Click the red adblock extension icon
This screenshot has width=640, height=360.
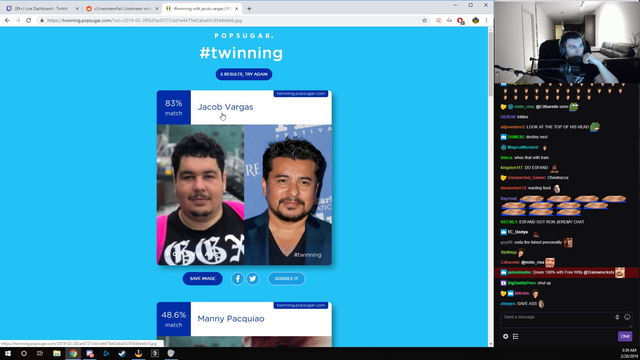click(x=460, y=20)
